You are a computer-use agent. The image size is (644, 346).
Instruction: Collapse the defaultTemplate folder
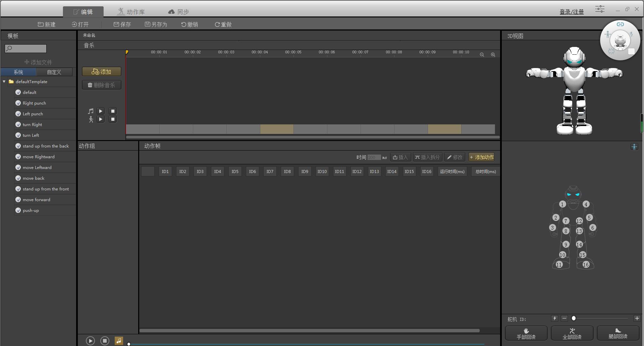tap(4, 81)
